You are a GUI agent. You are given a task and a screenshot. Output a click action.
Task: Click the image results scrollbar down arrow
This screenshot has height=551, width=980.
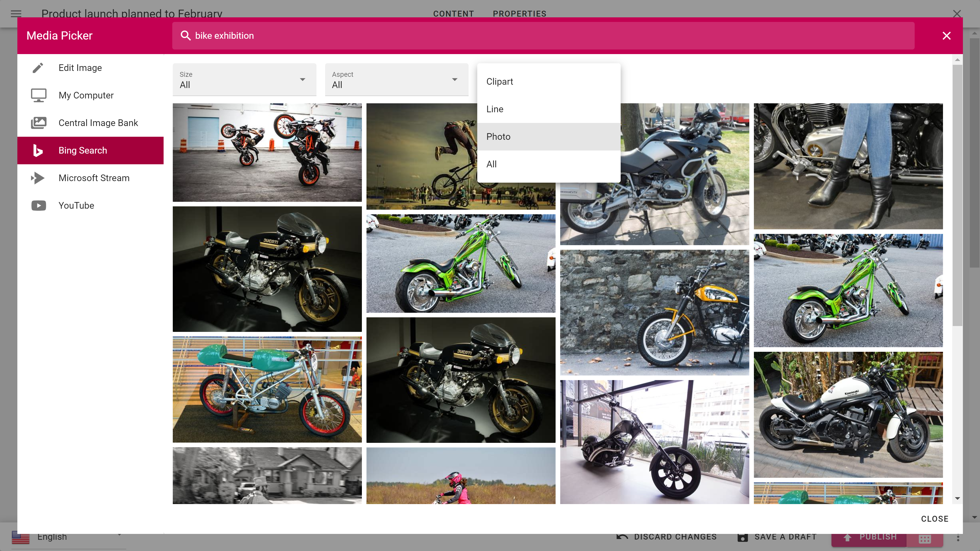(957, 498)
